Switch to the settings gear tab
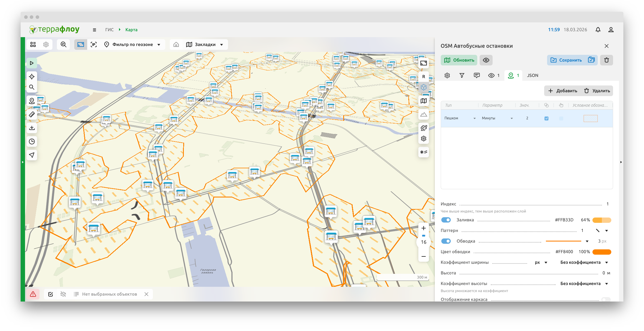 pos(447,75)
